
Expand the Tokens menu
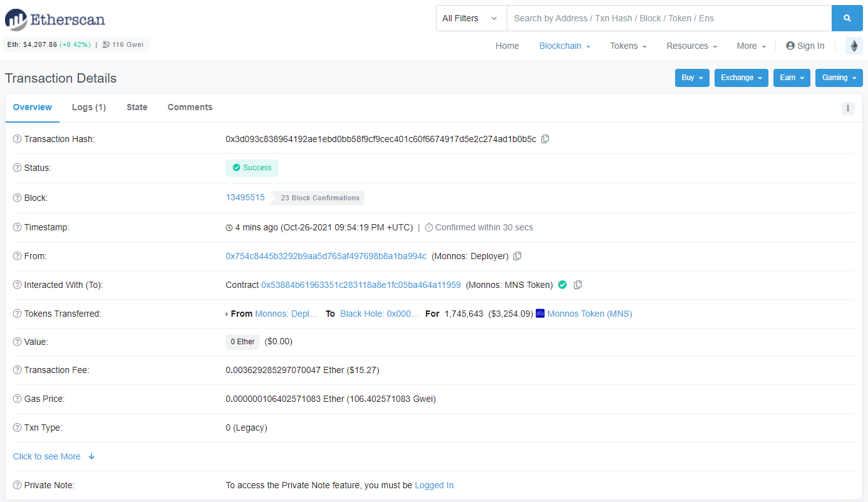click(x=629, y=46)
